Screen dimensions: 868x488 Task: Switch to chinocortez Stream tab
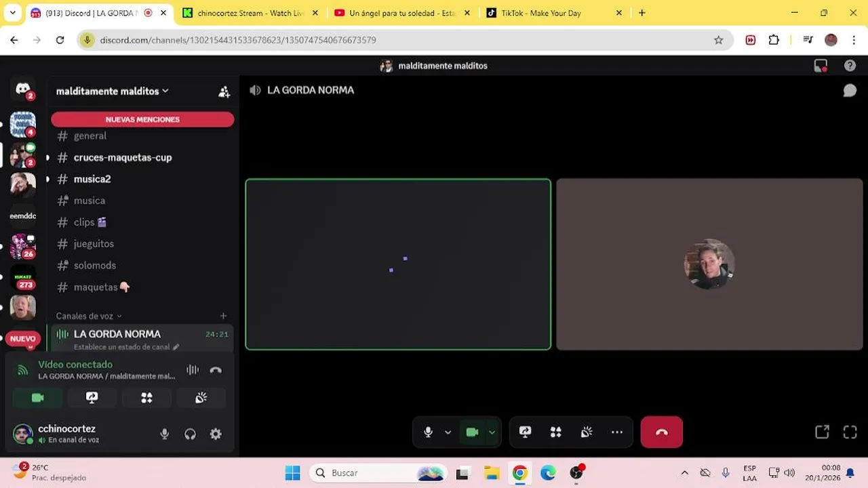point(250,13)
